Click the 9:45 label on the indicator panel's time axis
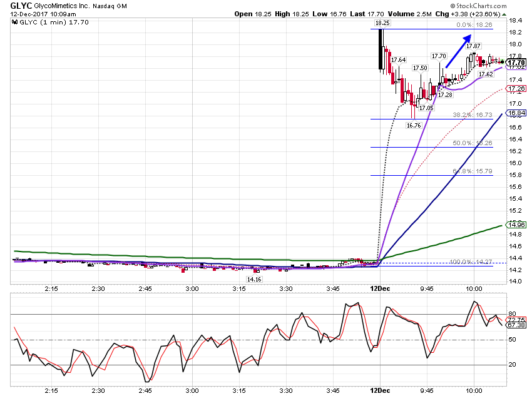Screen dimensions: 532x396 pyautogui.click(x=426, y=391)
